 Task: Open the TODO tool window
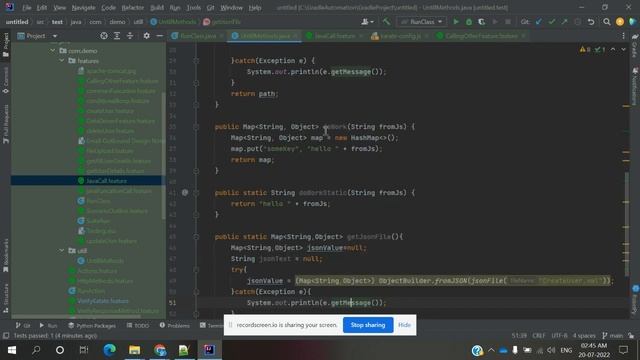138,325
